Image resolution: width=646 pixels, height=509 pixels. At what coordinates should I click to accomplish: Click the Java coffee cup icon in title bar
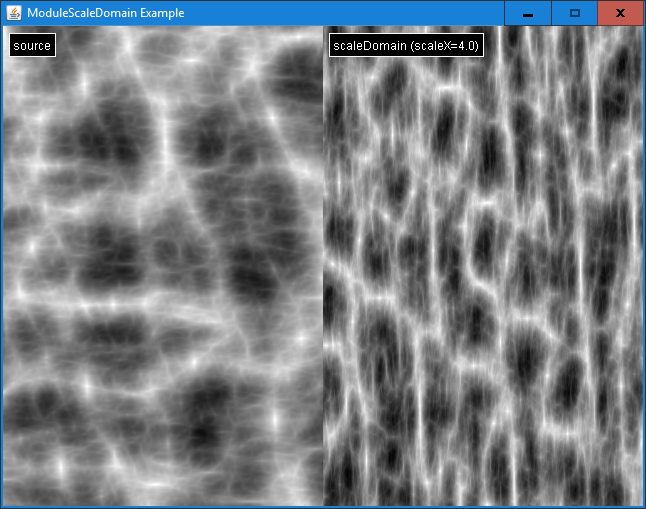[14, 13]
